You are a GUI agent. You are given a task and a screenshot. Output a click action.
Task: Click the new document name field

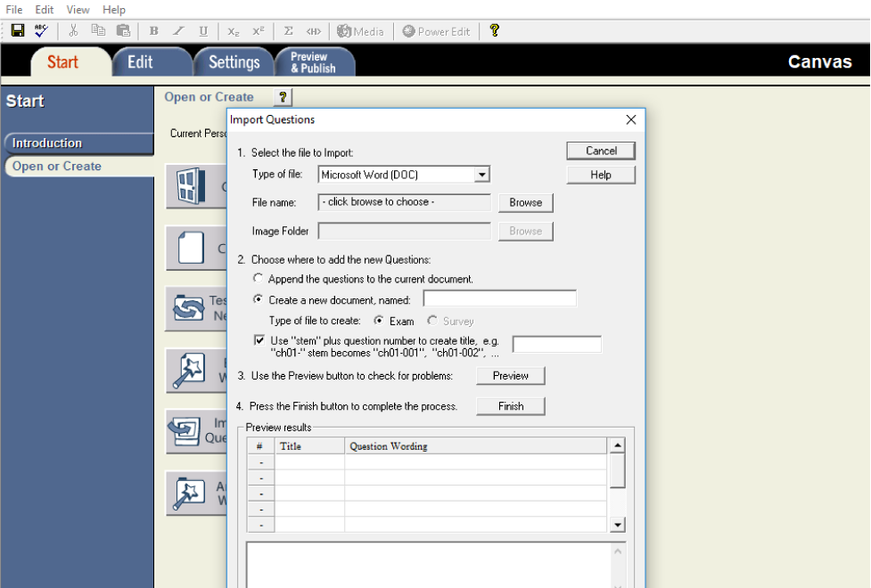(499, 298)
